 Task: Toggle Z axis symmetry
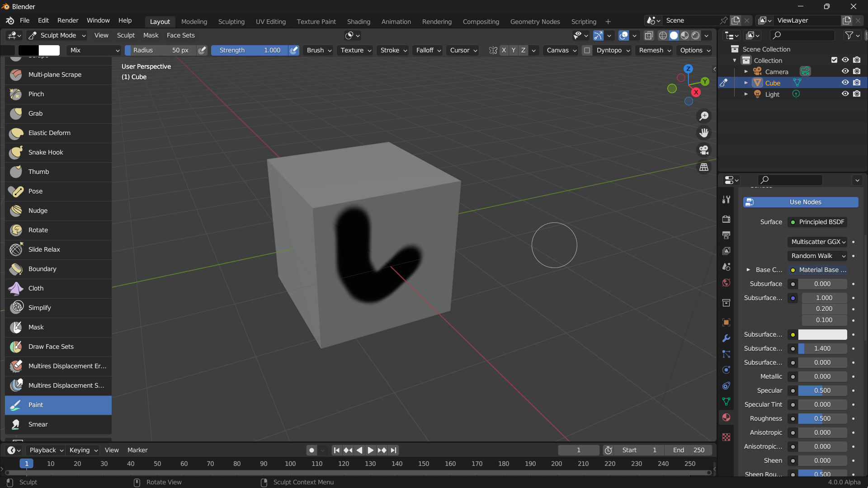click(524, 50)
